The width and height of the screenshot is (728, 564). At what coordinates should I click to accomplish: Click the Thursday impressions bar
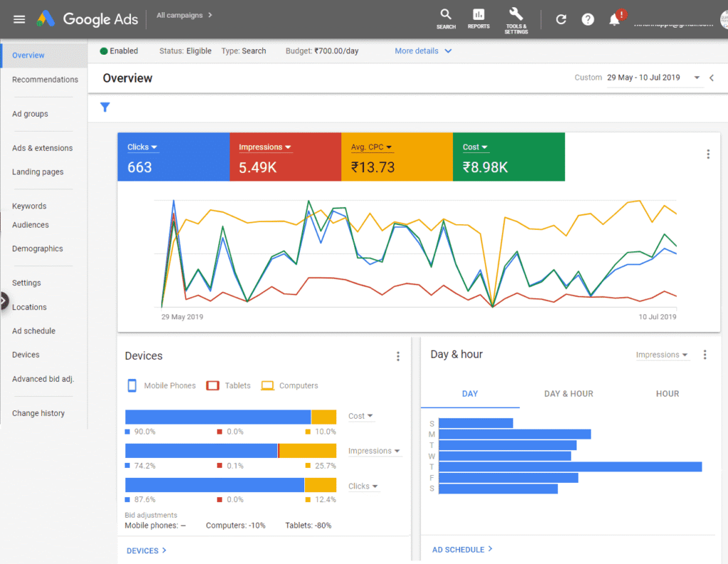570,467
